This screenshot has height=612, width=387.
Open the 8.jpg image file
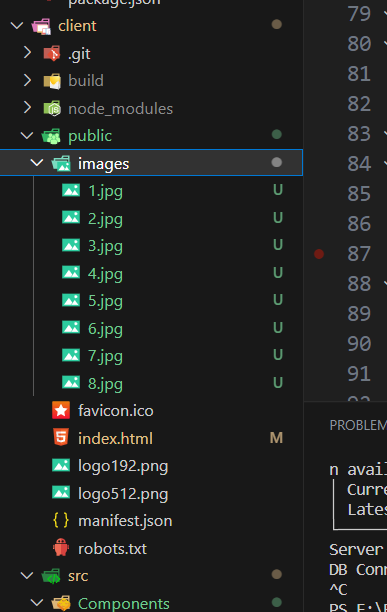coord(105,384)
